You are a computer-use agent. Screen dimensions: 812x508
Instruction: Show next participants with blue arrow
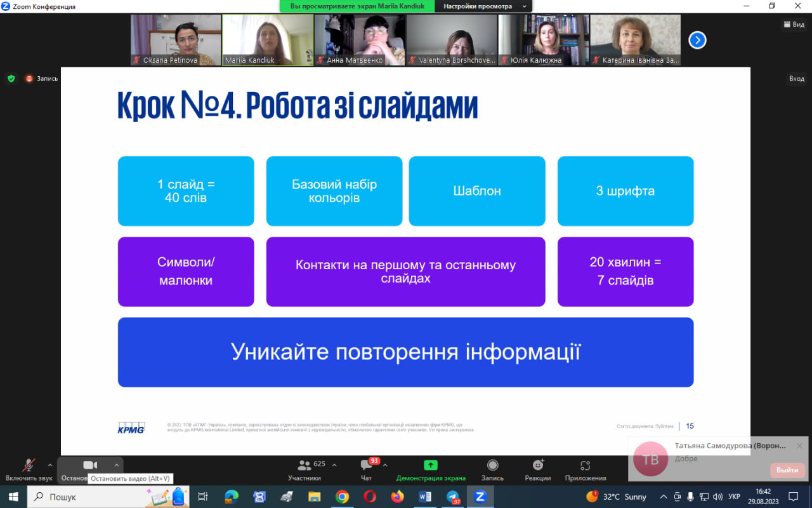pos(697,40)
